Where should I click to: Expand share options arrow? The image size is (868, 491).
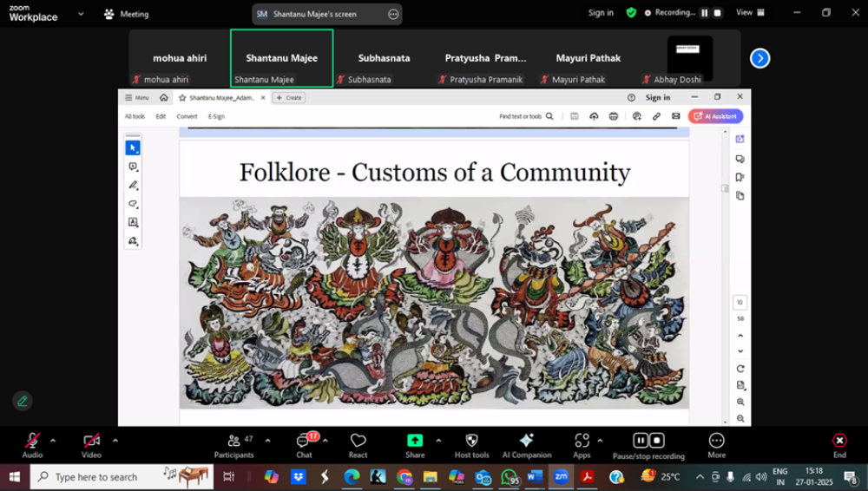click(x=438, y=441)
